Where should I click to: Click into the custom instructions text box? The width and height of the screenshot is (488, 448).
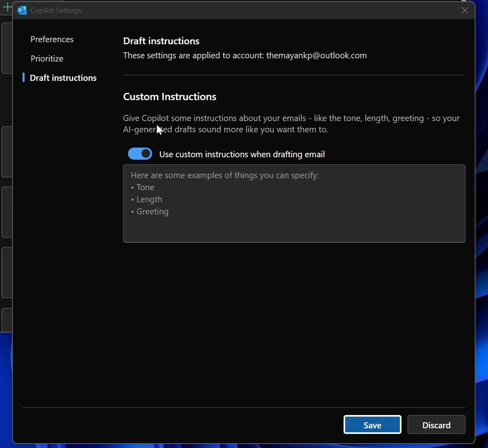pyautogui.click(x=294, y=203)
